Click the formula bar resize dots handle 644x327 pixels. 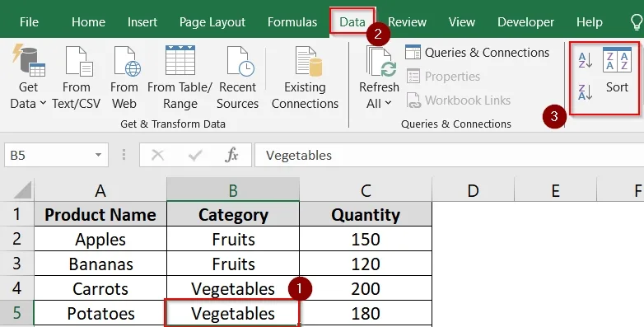click(124, 156)
